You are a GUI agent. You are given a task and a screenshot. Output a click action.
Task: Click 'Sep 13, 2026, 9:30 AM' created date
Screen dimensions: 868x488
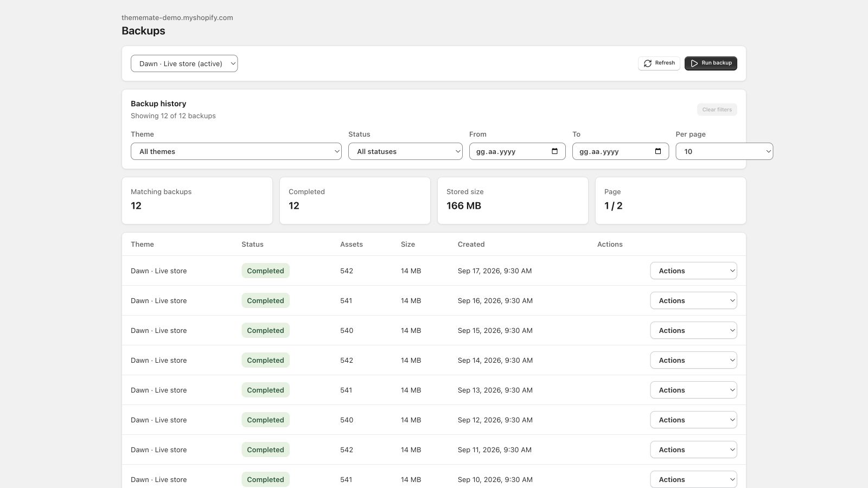click(x=495, y=390)
